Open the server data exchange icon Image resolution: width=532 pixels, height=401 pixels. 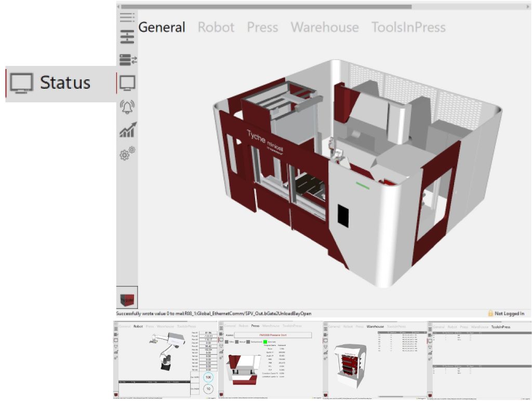[127, 60]
